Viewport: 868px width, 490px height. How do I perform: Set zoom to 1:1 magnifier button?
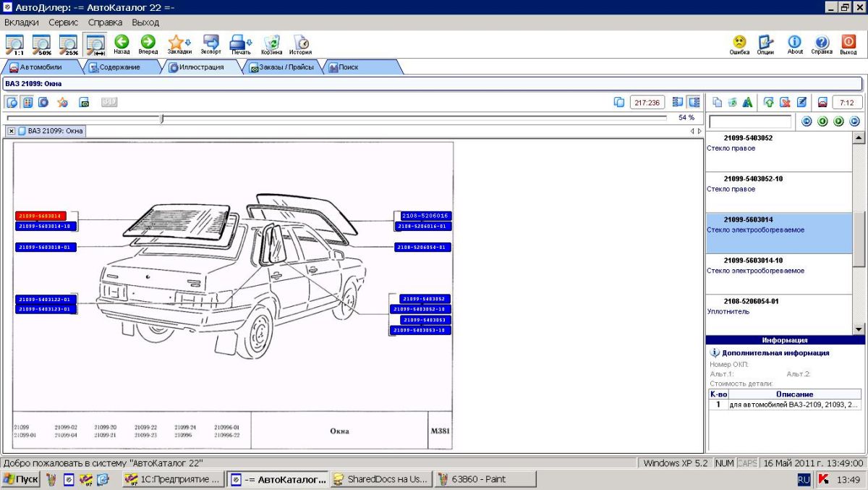tap(14, 45)
